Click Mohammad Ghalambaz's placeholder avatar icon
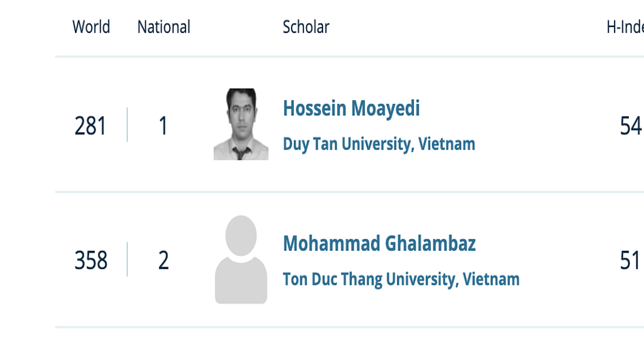Viewport: 644px width, 340px height. point(241,260)
